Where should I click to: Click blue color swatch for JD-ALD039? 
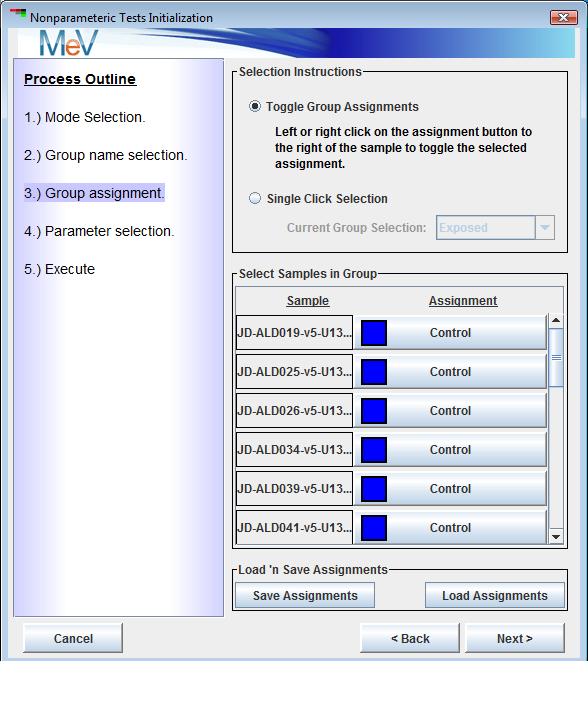coord(374,489)
